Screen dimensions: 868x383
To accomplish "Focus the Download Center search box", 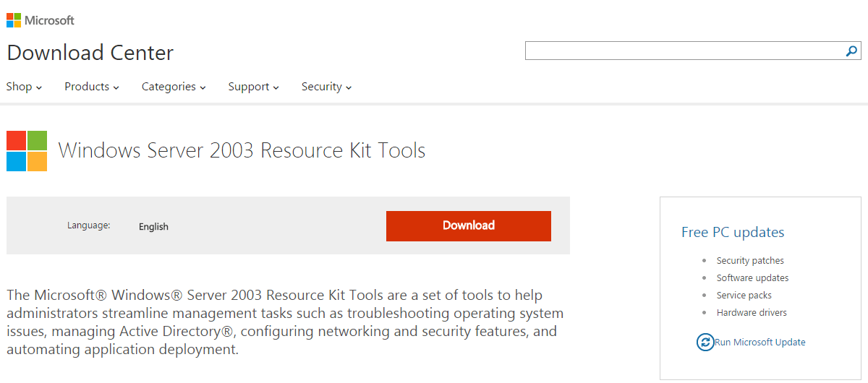I will click(684, 51).
